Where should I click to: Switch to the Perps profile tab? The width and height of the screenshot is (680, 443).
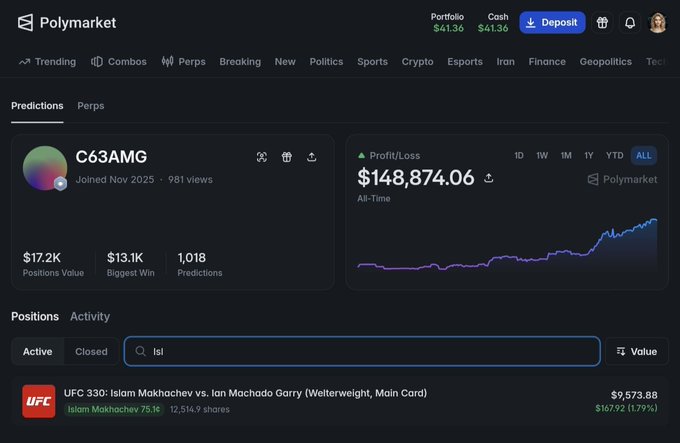[91, 106]
